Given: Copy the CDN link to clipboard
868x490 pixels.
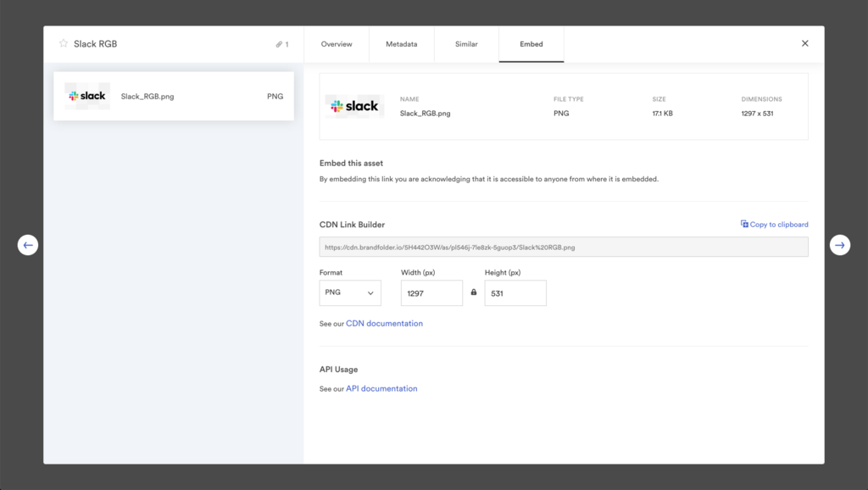Looking at the screenshot, I should (775, 225).
